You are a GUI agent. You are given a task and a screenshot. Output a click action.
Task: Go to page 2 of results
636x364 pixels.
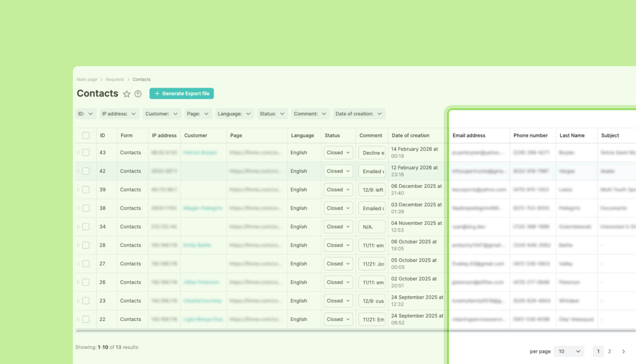[x=609, y=352]
